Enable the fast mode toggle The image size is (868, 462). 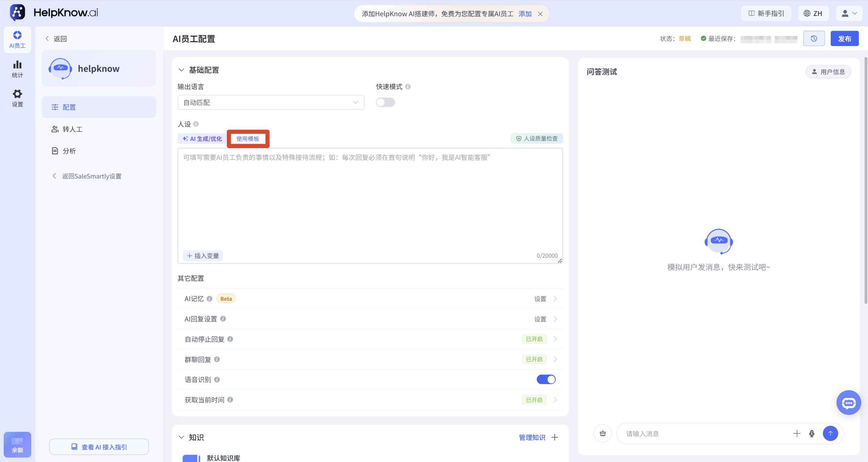pos(386,102)
